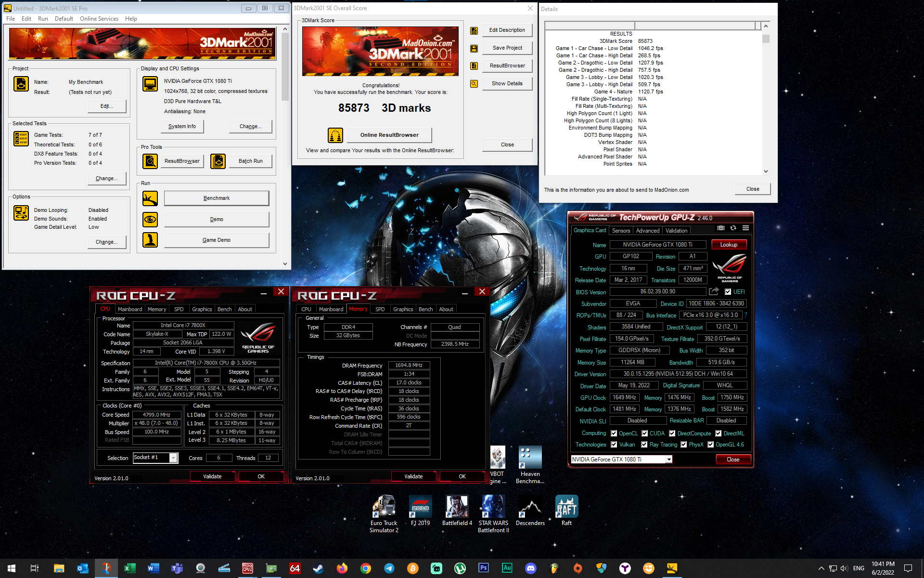Click the System Info button in 3DMark2001
The image size is (924, 578).
[182, 126]
